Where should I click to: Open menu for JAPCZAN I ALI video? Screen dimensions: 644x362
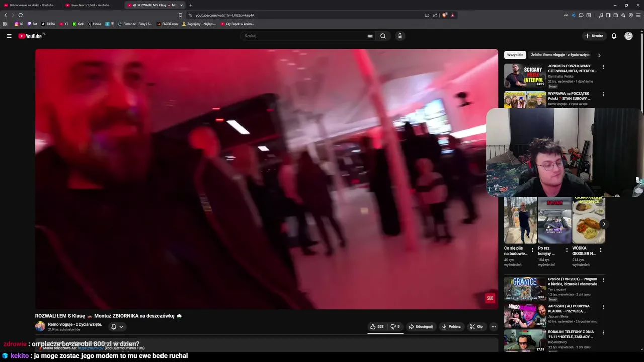603,307
